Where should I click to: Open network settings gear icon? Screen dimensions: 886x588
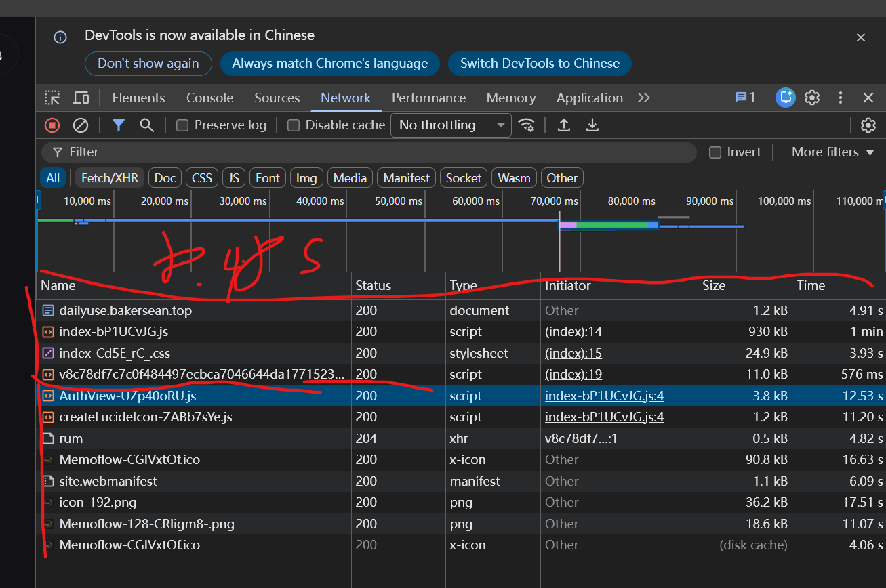(868, 125)
